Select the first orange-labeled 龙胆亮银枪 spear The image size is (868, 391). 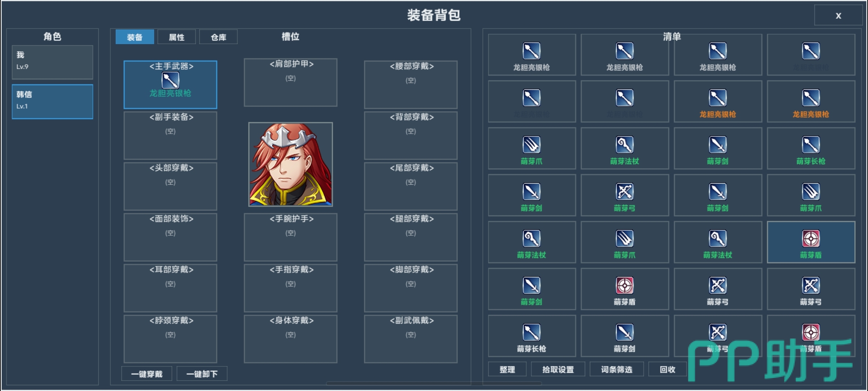(718, 102)
